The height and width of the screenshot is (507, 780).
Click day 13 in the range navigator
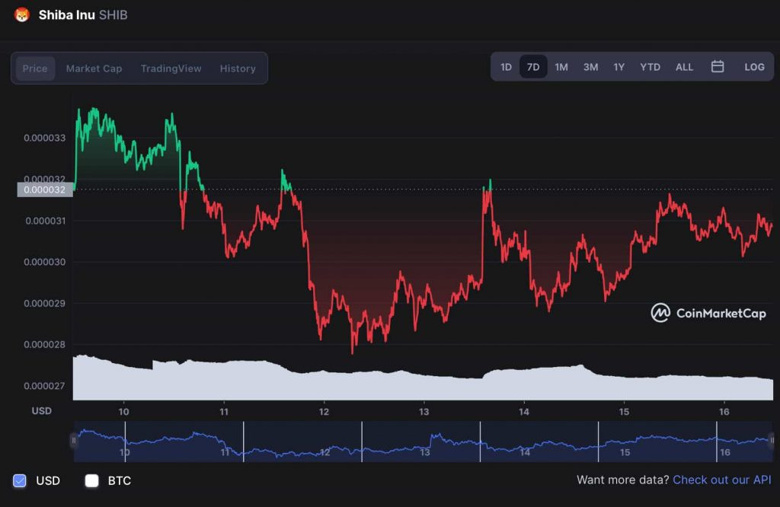[425, 452]
